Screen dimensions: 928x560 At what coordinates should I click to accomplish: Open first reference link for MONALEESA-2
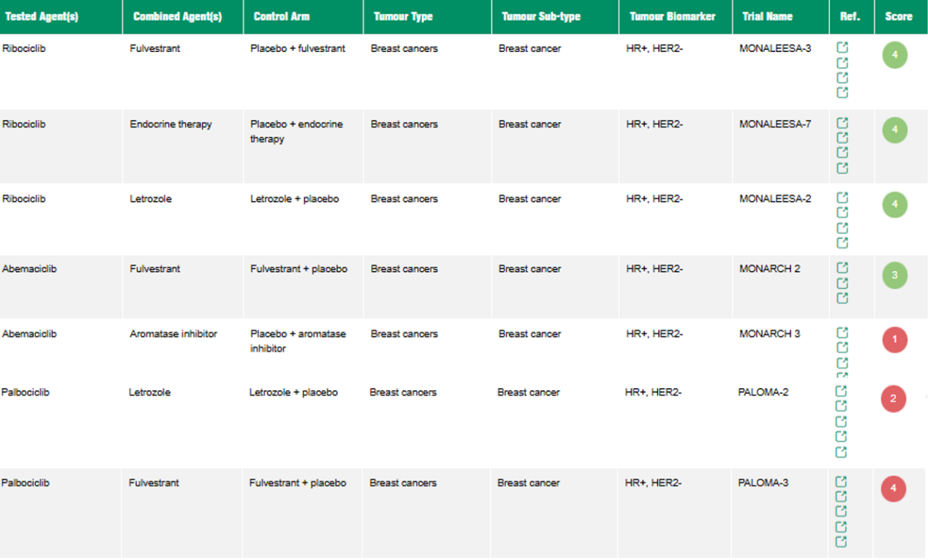tap(842, 197)
